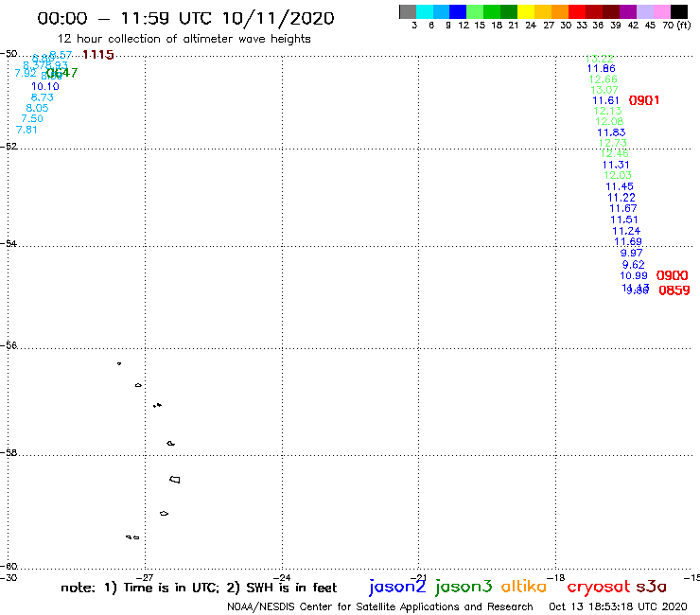Click the s3a satellite legend label
The image size is (700, 615).
(x=651, y=587)
